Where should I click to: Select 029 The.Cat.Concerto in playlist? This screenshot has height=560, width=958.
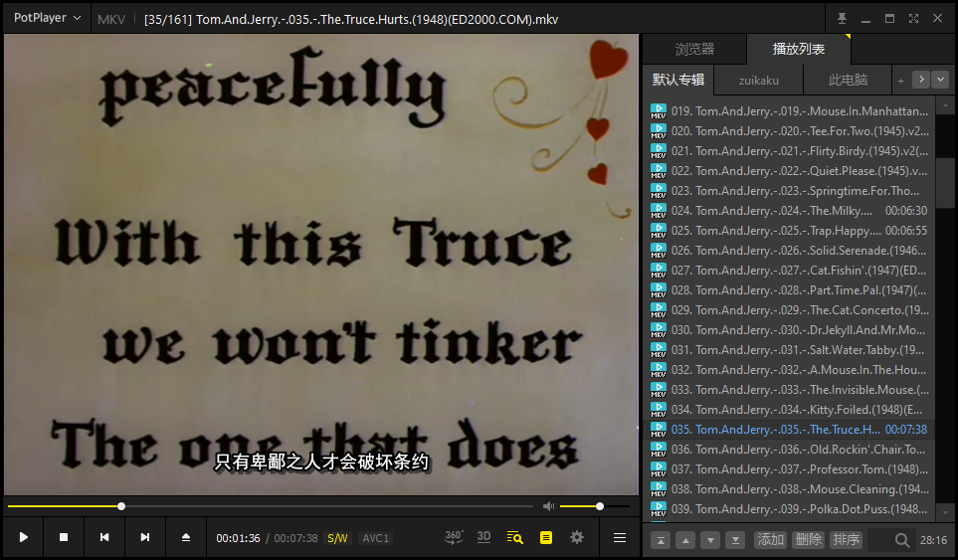pos(789,309)
